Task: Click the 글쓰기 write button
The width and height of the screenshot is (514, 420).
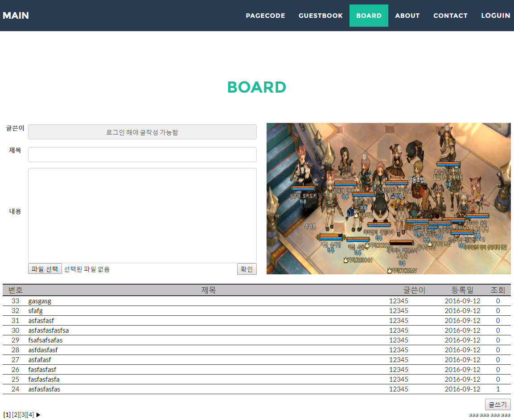Action: click(498, 404)
